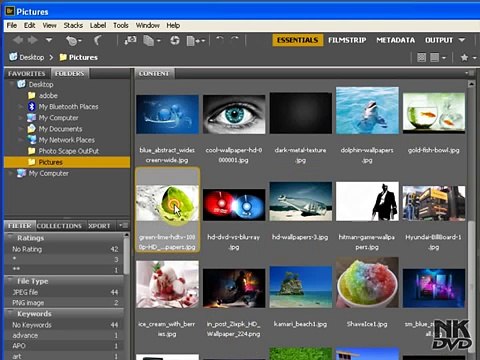Viewport: 480px width, 360px height.
Task: Select the FILTER panel tab
Action: pyautogui.click(x=20, y=226)
